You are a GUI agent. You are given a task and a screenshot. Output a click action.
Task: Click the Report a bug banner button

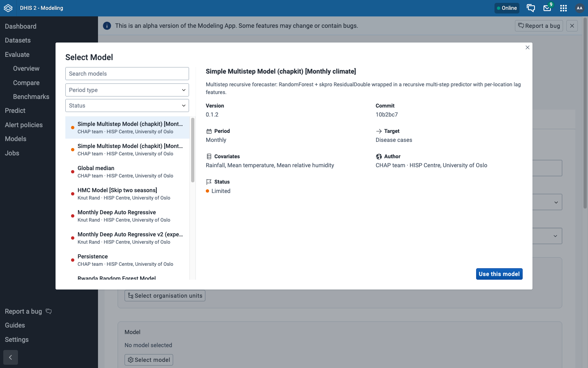[x=539, y=26]
